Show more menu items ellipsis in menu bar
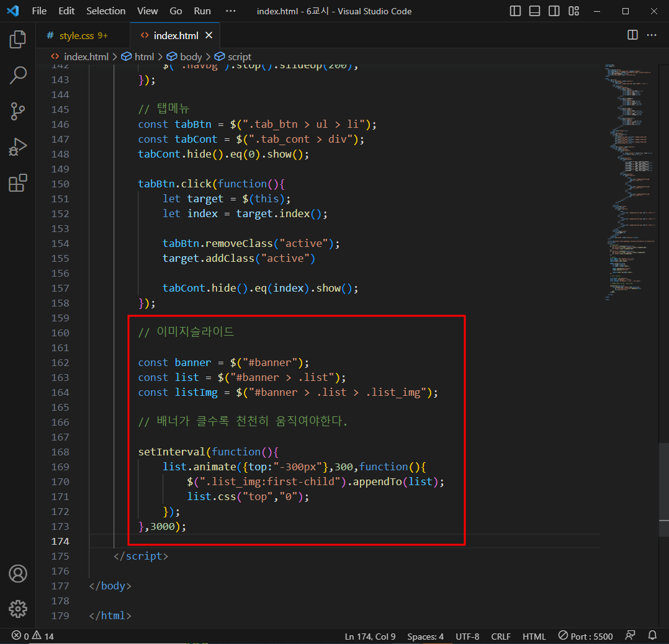Viewport: 669px width, 644px height. coord(230,11)
